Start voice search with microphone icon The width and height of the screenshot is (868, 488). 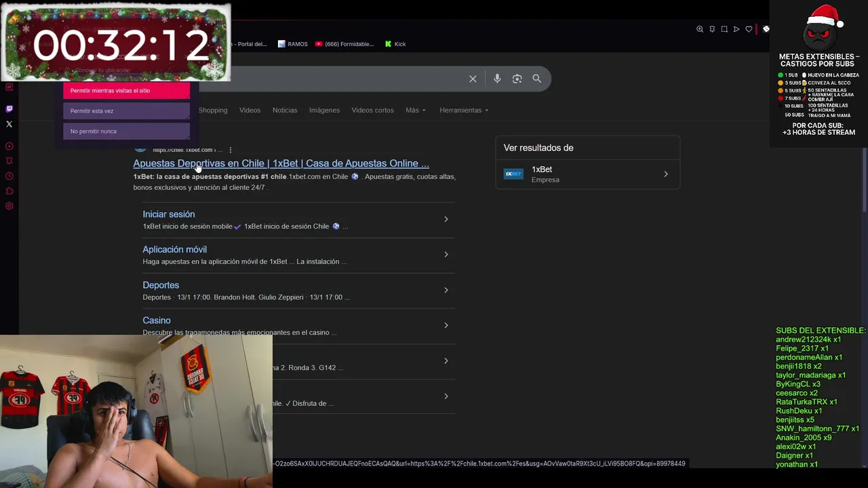[497, 79]
